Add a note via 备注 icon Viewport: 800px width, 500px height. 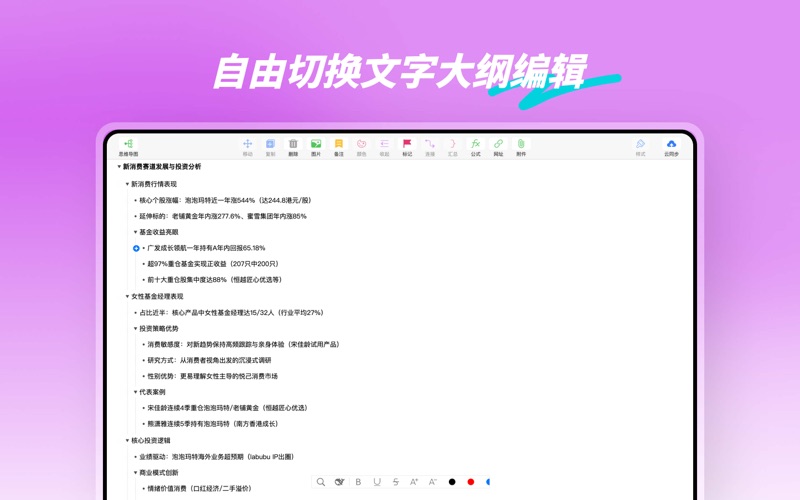(x=339, y=147)
